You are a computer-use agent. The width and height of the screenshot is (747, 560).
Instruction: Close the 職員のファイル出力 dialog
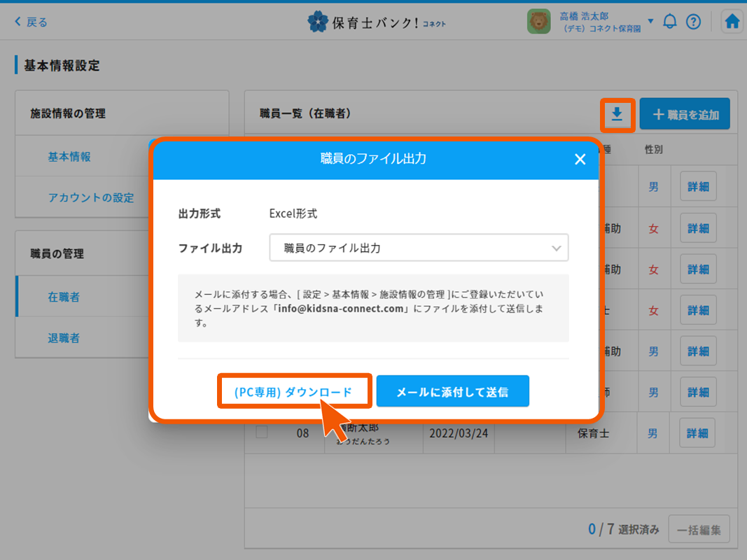[x=580, y=160]
